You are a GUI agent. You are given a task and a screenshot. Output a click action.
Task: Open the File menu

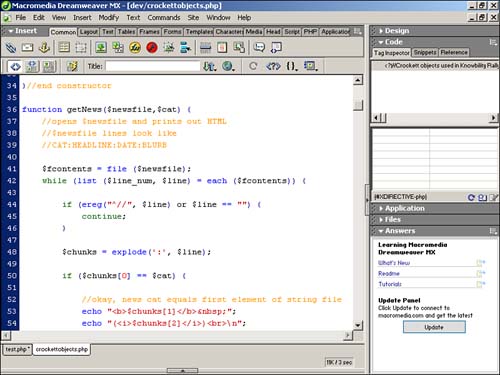21,17
